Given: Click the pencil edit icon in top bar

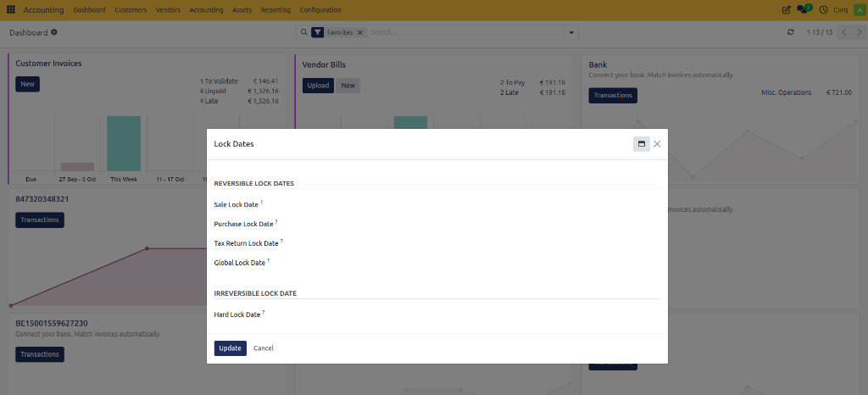Looking at the screenshot, I should click(786, 10).
